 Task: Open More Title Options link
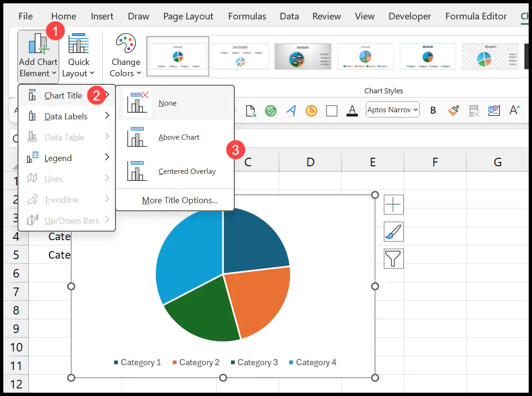(x=179, y=200)
